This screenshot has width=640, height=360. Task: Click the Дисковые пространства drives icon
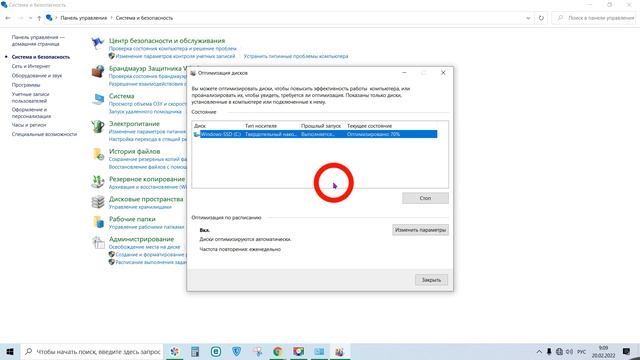coord(98,202)
